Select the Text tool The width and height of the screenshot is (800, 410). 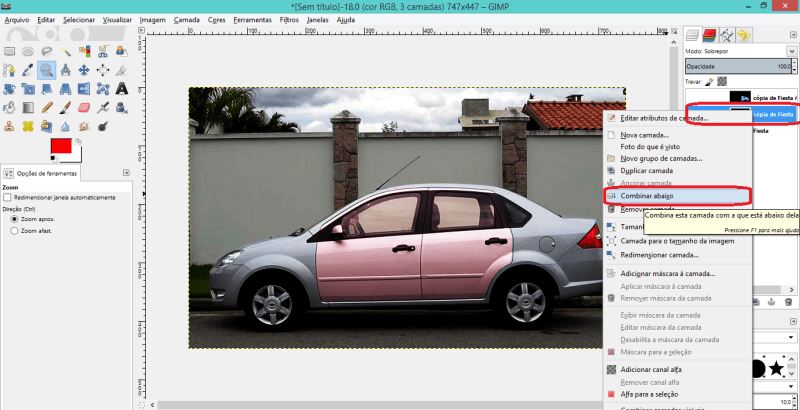click(121, 89)
